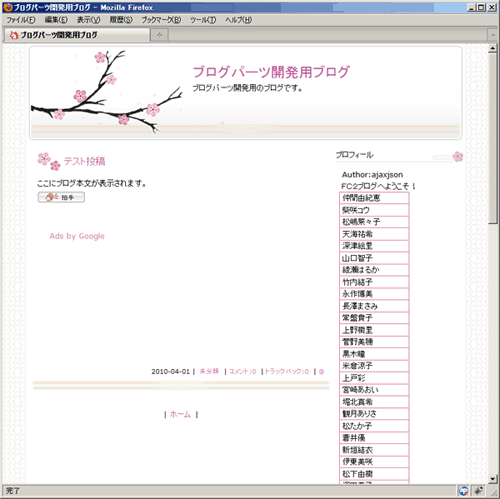Click the scroll-down arrow of the page scrollbar

(493, 479)
